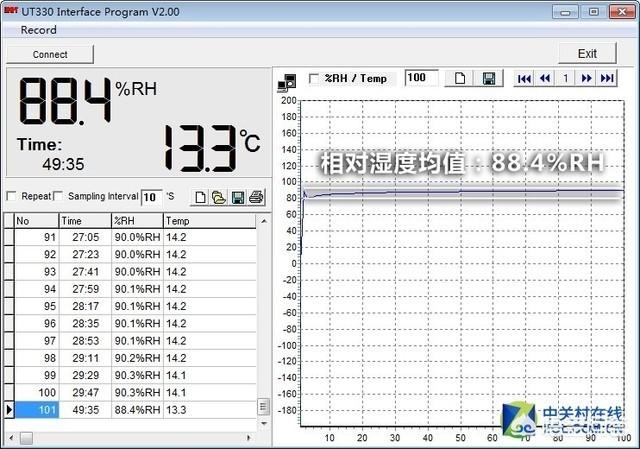Toggle the Sampling Interval checkbox
Screen dimensions: 640x449
click(x=58, y=196)
